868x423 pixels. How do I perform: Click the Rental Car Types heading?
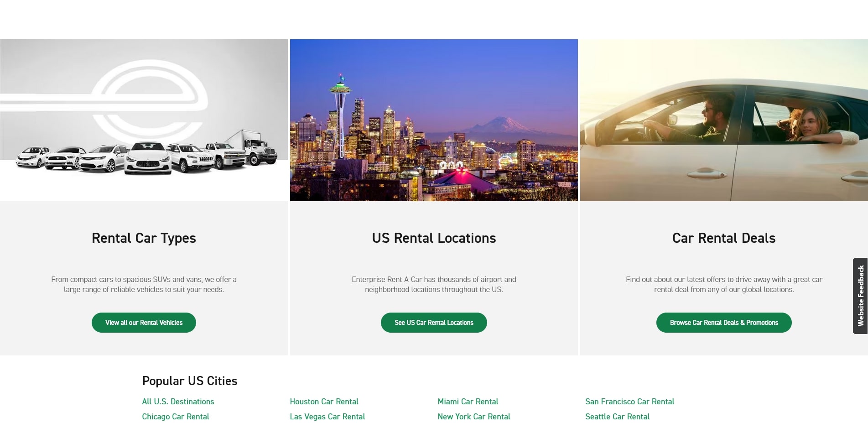pyautogui.click(x=144, y=238)
